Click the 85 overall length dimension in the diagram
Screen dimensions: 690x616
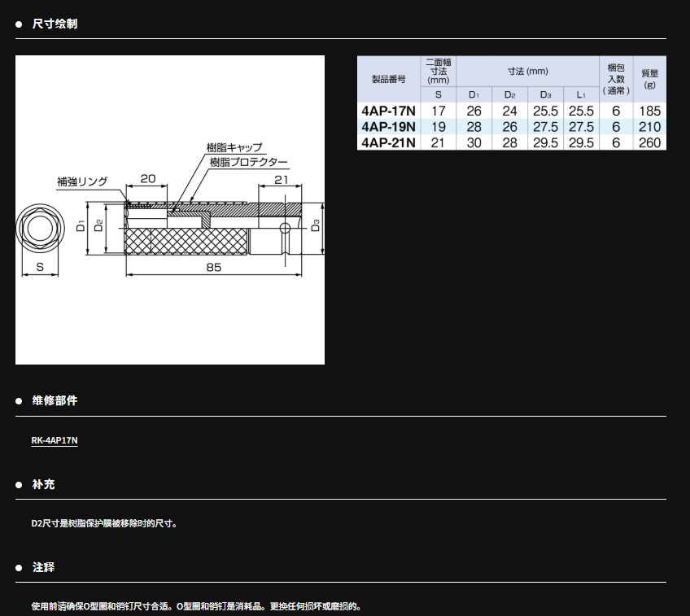[213, 267]
